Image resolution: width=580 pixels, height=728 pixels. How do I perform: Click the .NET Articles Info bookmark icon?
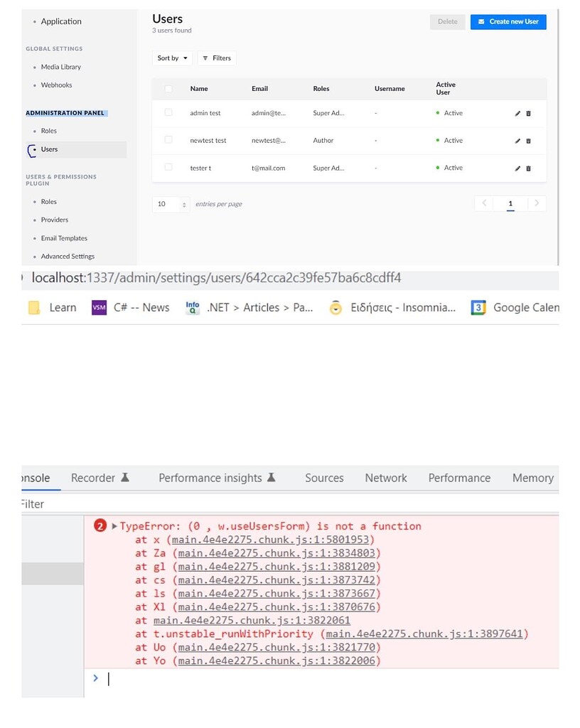(x=192, y=307)
